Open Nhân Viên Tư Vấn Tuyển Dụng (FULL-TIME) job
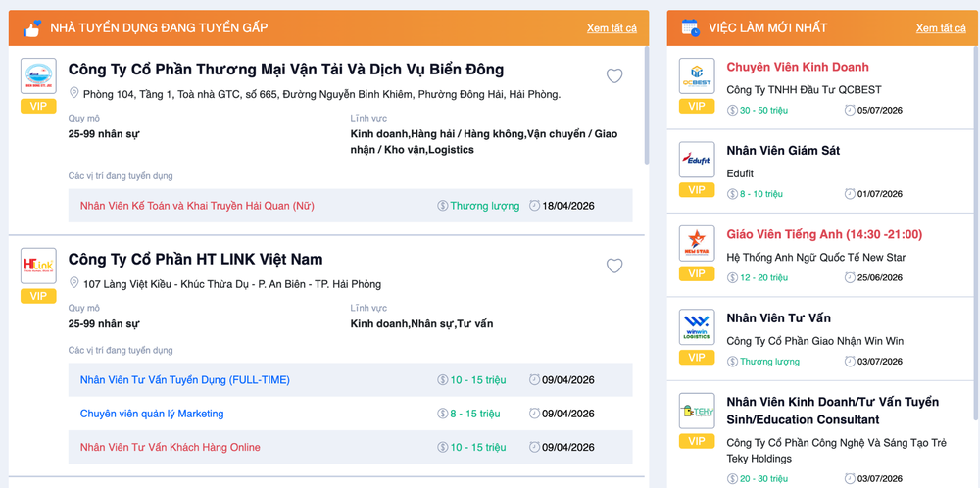Screen dimensions: 980x488 click(x=185, y=380)
